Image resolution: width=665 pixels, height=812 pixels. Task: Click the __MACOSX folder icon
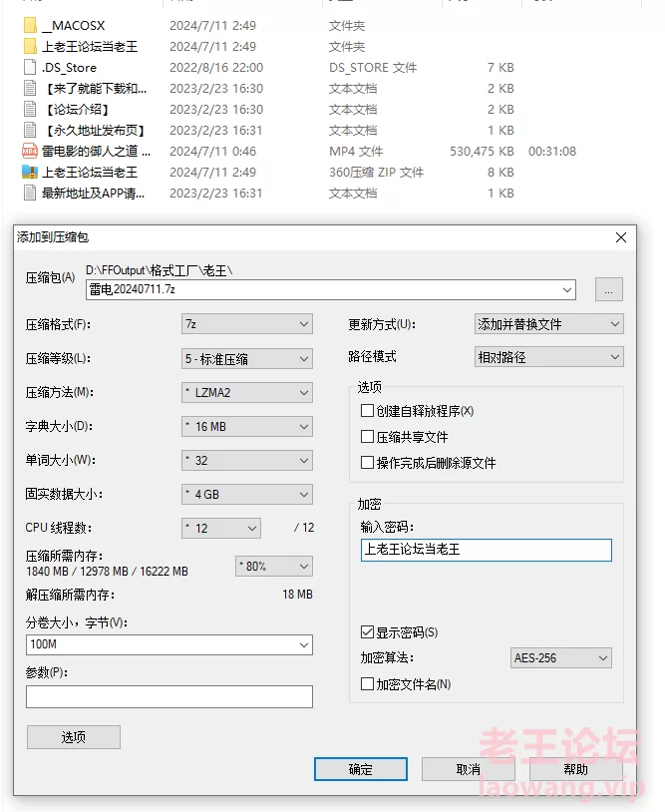(x=30, y=25)
